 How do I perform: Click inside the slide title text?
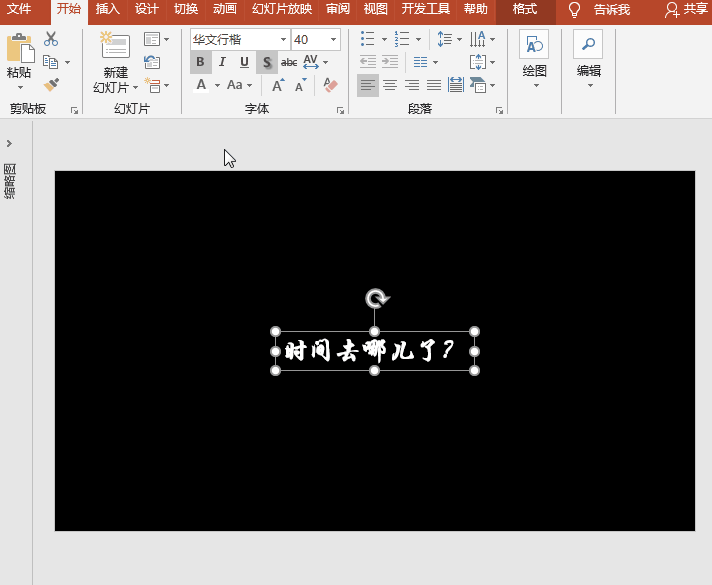(369, 351)
